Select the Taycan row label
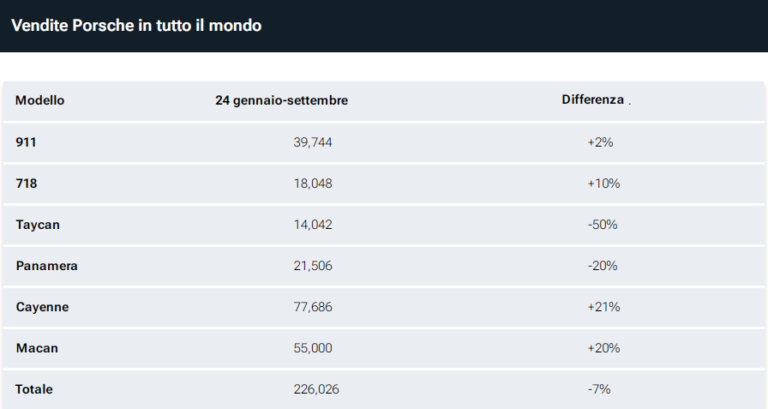768x409 pixels. click(38, 224)
